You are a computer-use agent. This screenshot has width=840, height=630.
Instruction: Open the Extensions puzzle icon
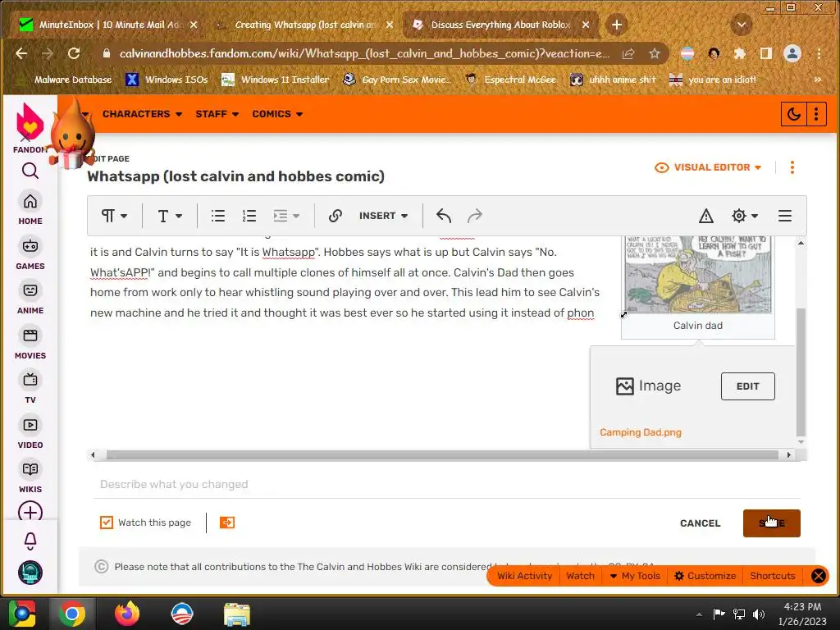740,53
